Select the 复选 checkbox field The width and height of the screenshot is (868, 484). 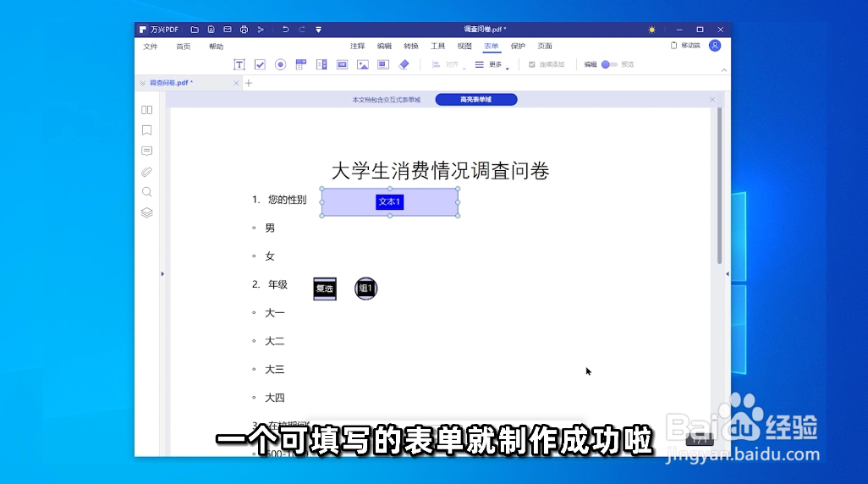tap(325, 289)
